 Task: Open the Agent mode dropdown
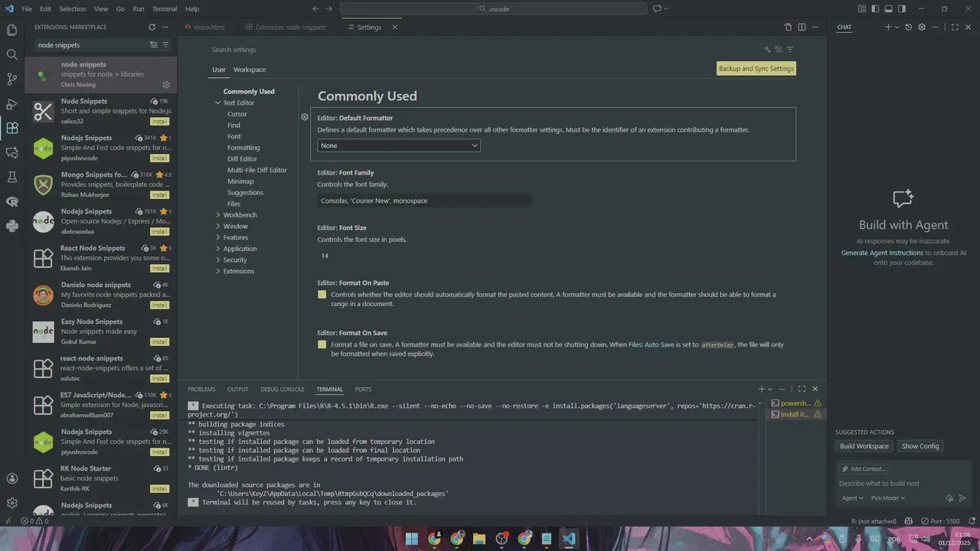click(852, 498)
